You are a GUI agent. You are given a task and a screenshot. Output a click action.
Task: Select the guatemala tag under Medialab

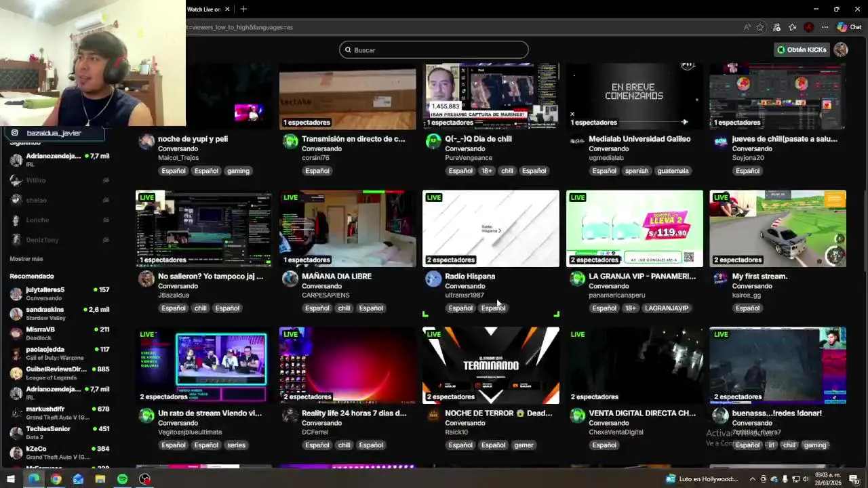[673, 171]
